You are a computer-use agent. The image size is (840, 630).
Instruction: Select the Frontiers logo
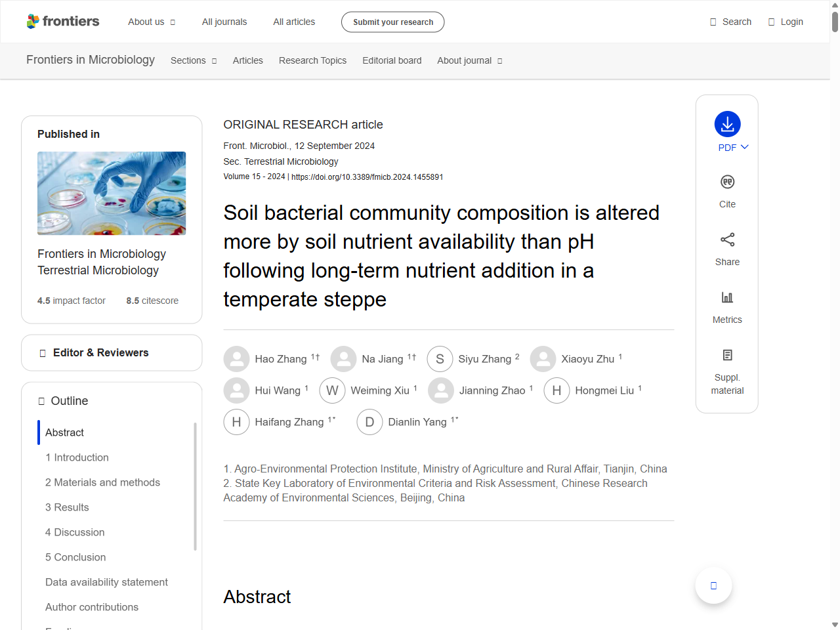point(63,21)
